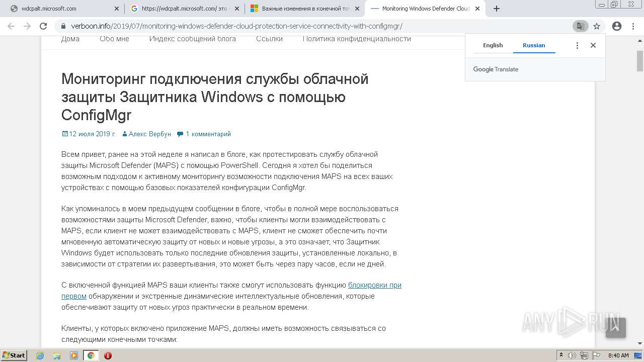The image size is (644, 362).
Task: Launch Internet Explorer from the taskbar
Action: coord(40,355)
